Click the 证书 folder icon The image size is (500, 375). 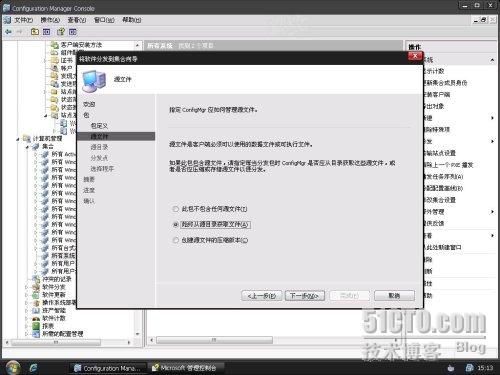tap(55, 60)
